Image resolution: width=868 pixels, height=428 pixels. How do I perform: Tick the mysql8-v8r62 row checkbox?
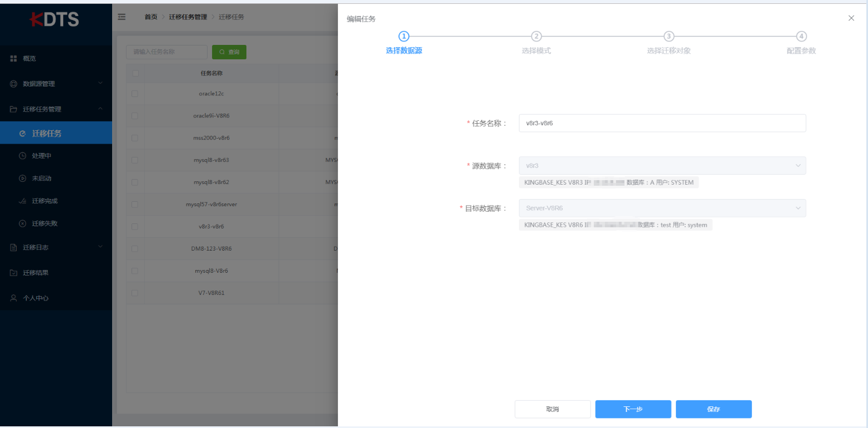tap(135, 182)
